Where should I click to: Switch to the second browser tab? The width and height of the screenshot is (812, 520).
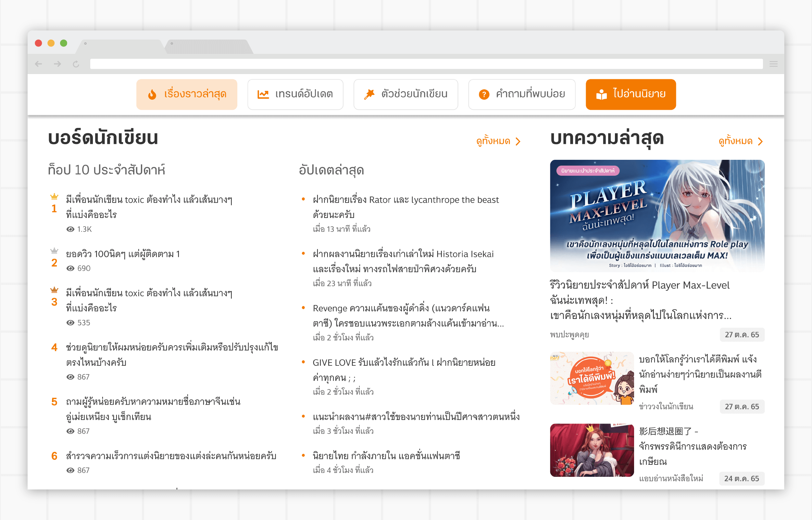pyautogui.click(x=208, y=46)
